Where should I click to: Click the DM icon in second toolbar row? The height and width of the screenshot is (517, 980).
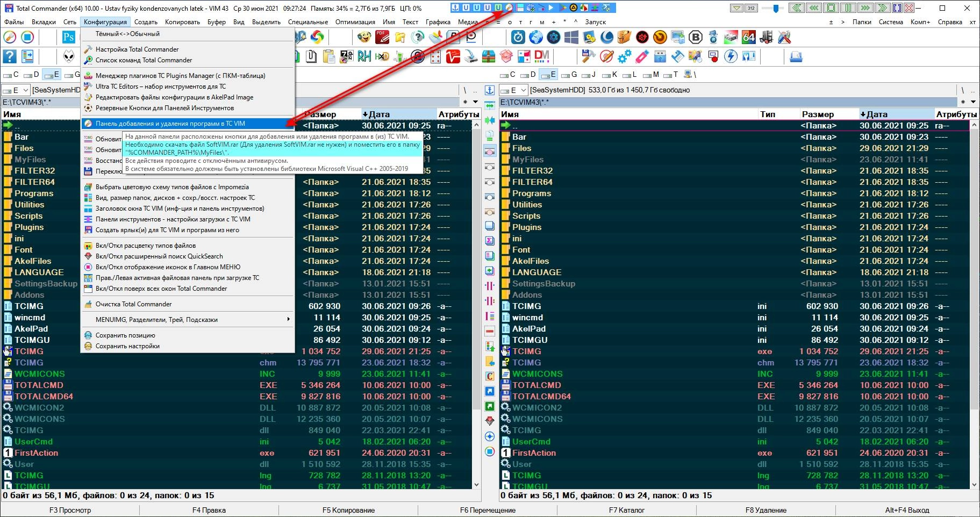[x=541, y=56]
